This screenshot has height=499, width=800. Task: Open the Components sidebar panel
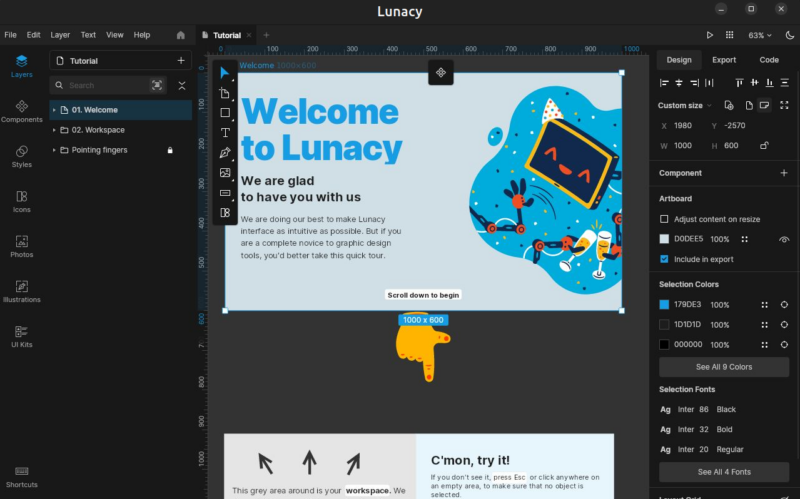coord(21,111)
